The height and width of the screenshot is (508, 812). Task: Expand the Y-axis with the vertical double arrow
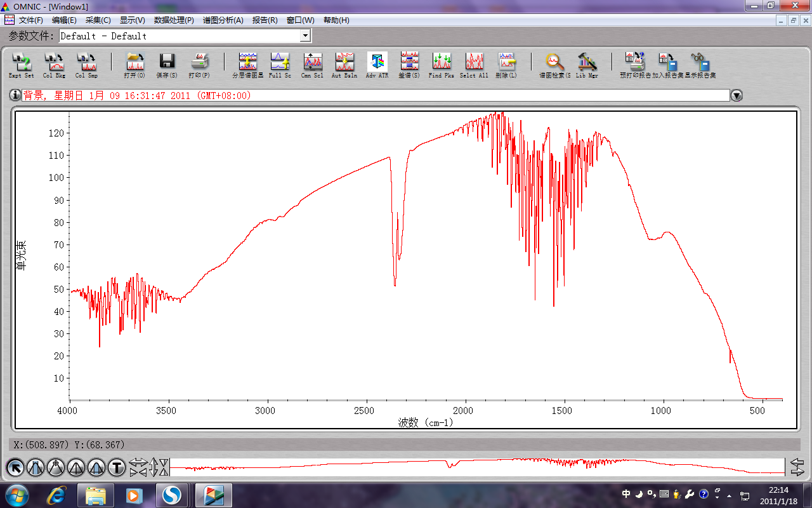153,468
